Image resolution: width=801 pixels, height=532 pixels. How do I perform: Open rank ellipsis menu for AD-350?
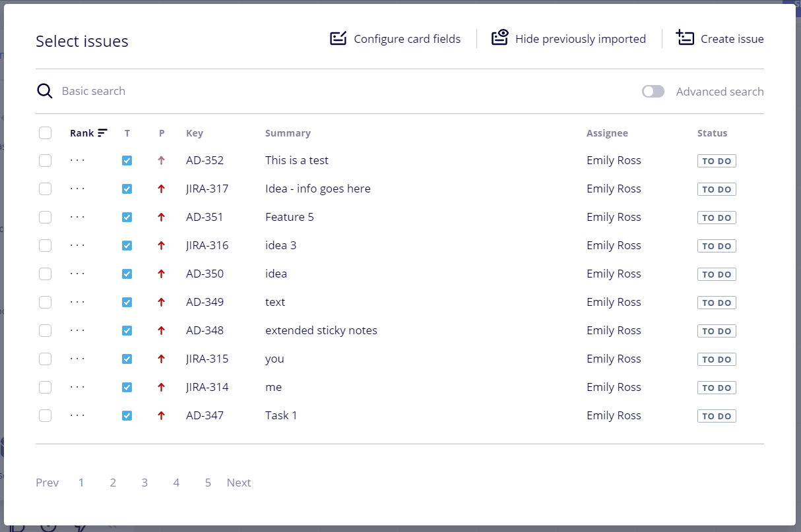[77, 274]
